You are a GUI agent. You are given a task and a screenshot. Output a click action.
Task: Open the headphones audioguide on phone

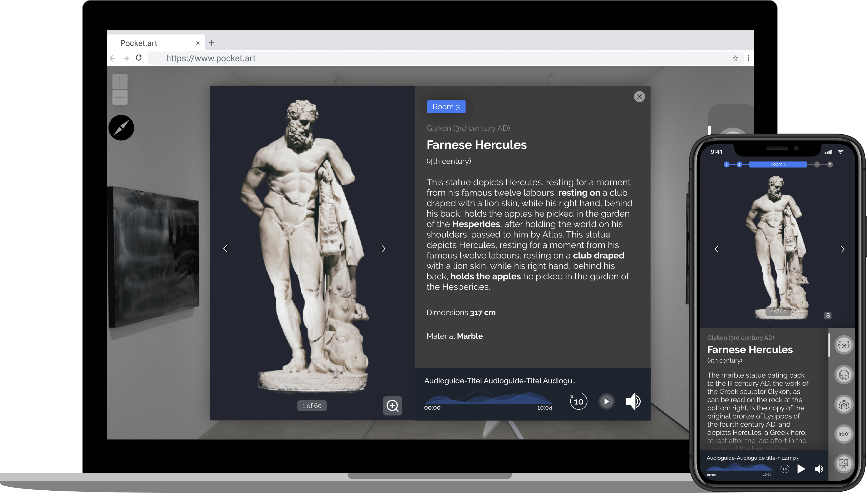coord(844,375)
